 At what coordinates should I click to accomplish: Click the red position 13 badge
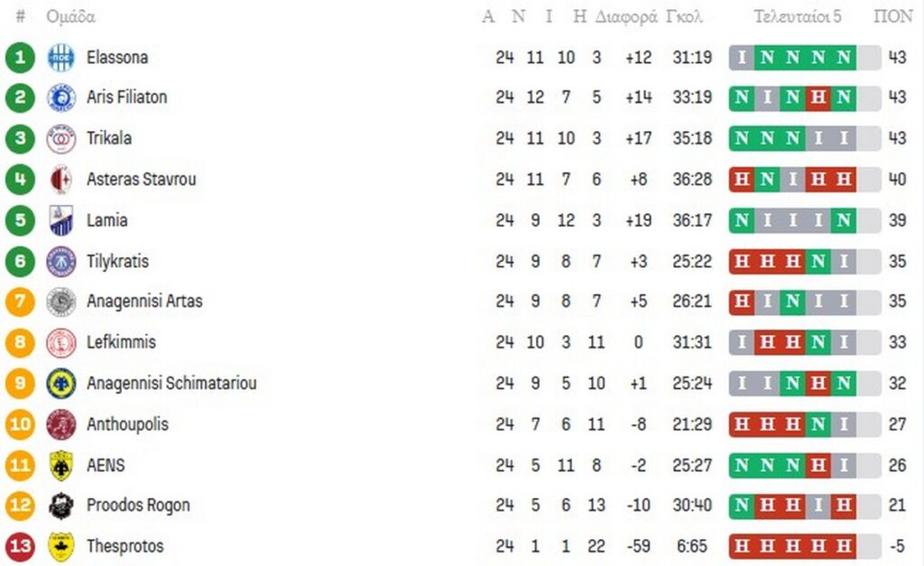pos(20,546)
